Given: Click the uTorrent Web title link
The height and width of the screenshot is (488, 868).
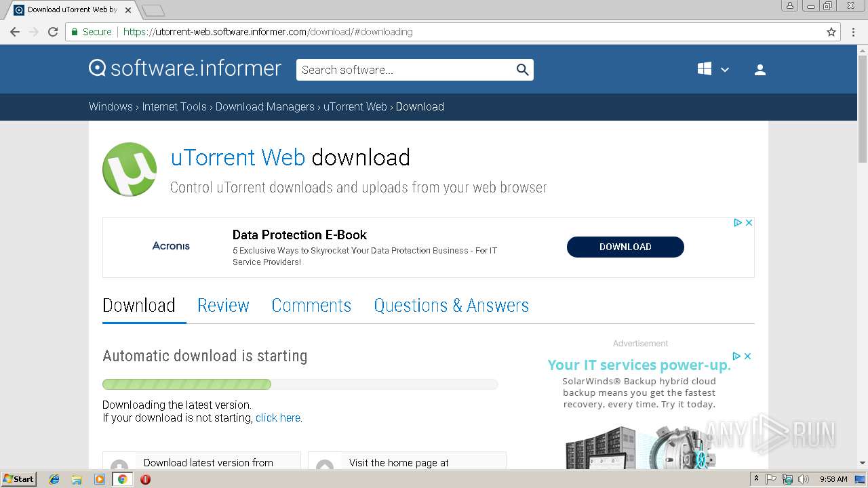Looking at the screenshot, I should (x=238, y=157).
